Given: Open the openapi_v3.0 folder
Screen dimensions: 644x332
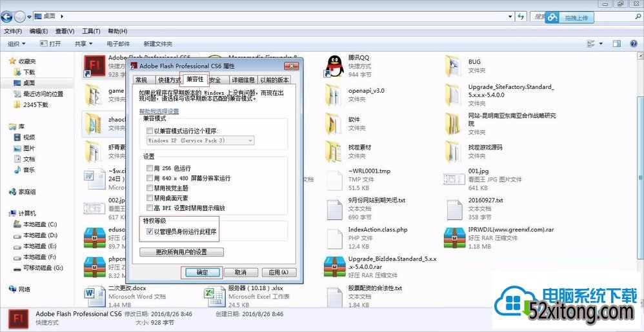Looking at the screenshot, I should (x=334, y=95).
